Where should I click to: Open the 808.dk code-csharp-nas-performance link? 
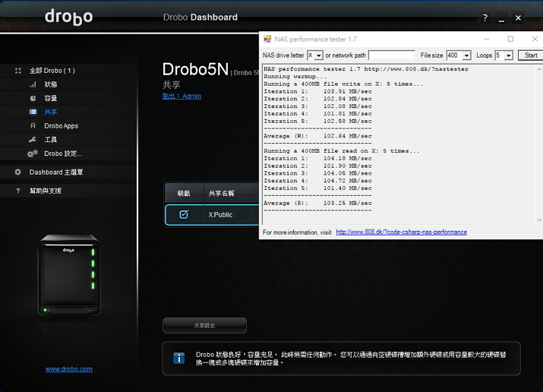point(401,232)
